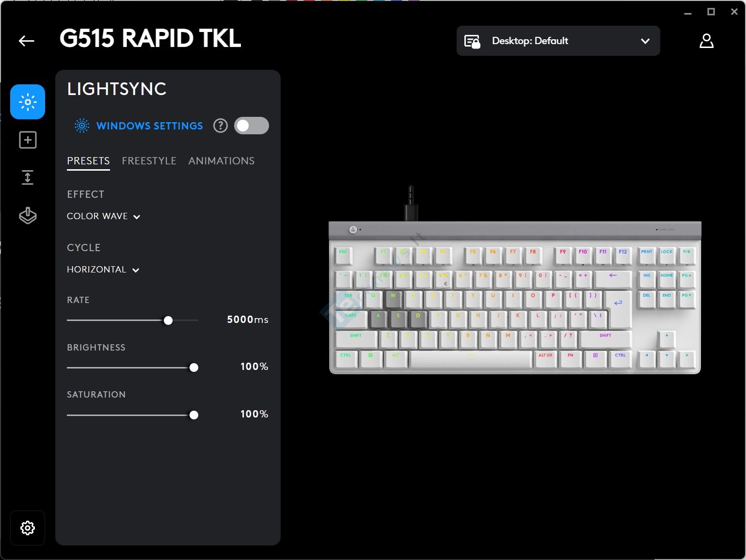
Task: Open the Assignments plus icon in sidebar
Action: coord(28,140)
